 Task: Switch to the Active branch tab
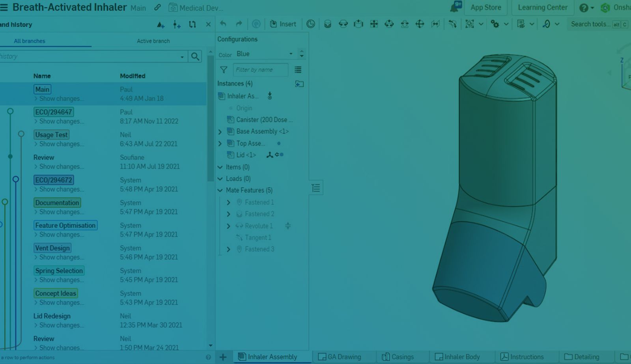coord(153,41)
